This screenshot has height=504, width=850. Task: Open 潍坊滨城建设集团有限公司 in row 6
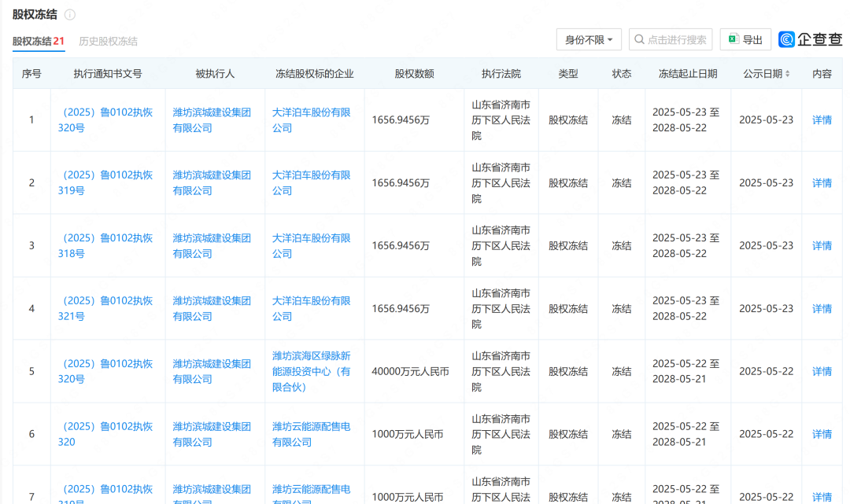click(212, 434)
